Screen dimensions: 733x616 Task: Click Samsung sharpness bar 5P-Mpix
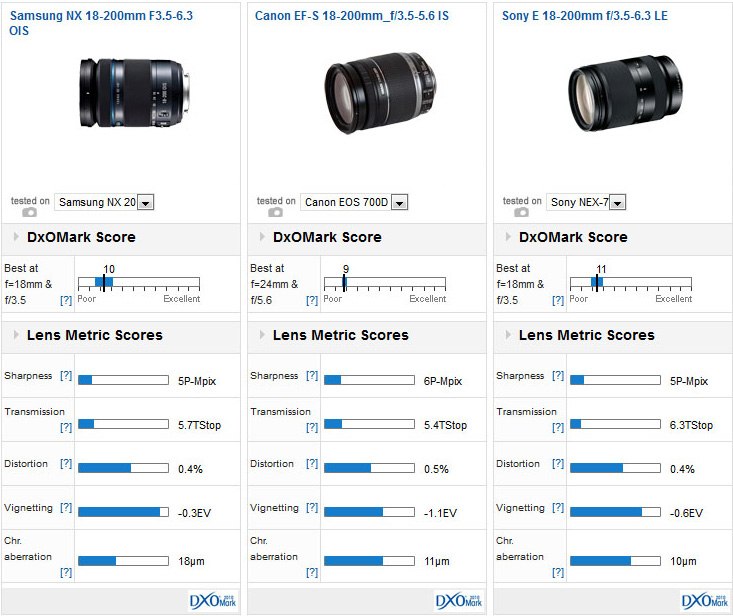pyautogui.click(x=123, y=380)
